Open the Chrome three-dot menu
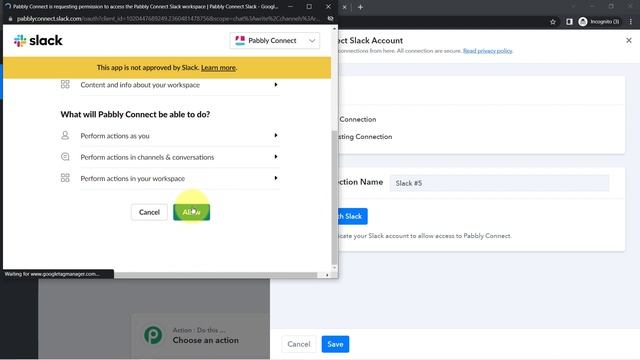 pos(631,22)
